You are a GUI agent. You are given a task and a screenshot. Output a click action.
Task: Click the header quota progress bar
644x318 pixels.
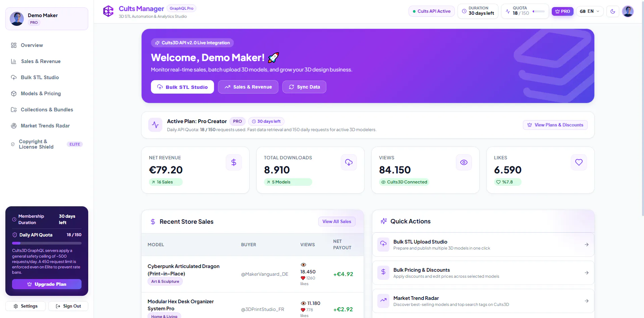tap(539, 11)
